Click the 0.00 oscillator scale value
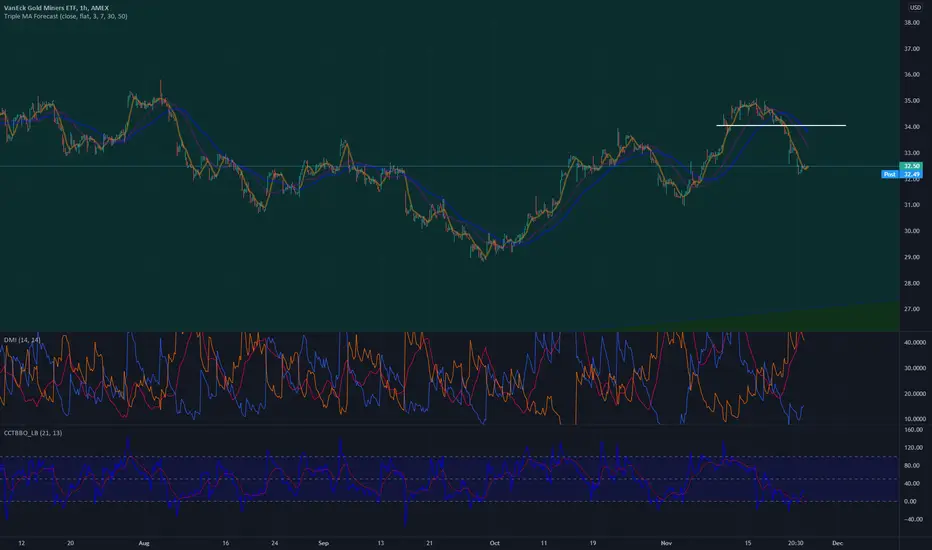The image size is (932, 550). pos(910,501)
